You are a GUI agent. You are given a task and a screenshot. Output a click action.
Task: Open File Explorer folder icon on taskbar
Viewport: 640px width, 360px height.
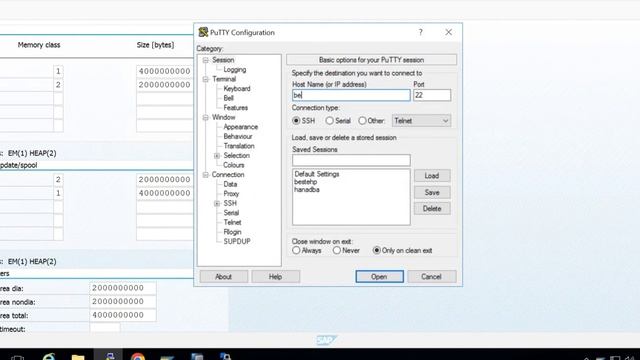pyautogui.click(x=78, y=358)
